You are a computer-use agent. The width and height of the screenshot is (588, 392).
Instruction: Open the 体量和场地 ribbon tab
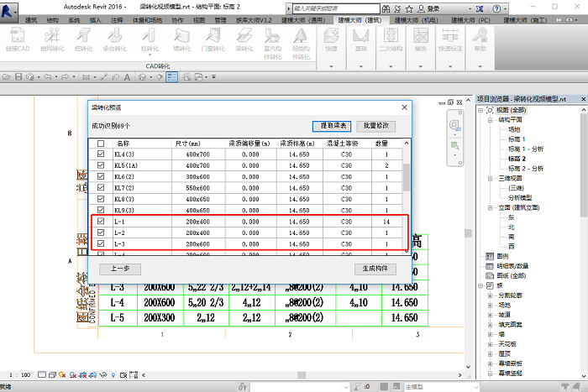(147, 20)
